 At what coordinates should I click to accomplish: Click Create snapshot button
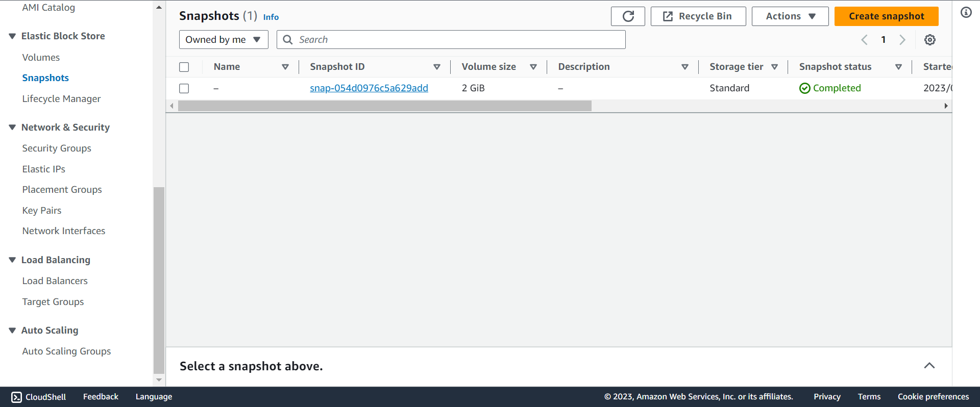887,16
